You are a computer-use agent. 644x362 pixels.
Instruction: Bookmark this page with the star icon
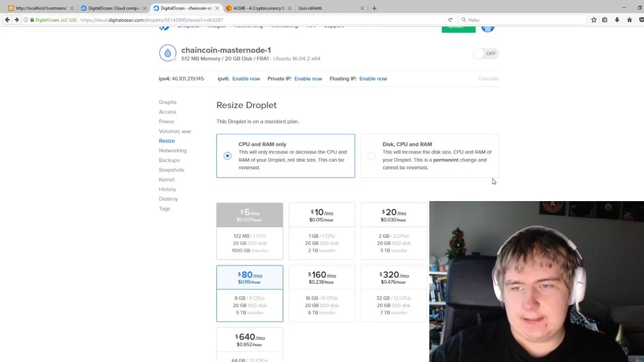(x=594, y=20)
